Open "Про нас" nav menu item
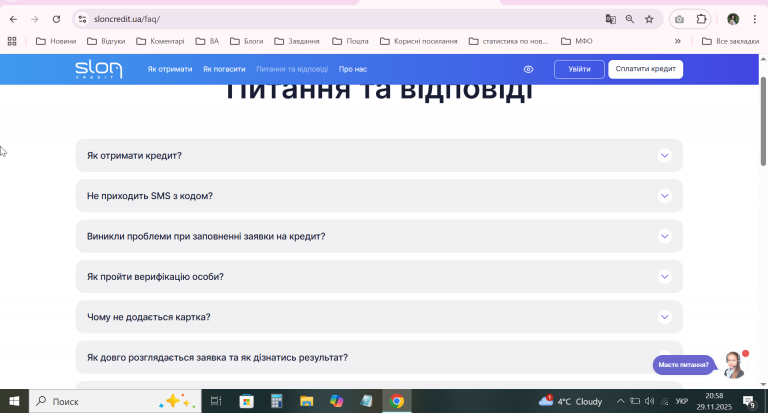The width and height of the screenshot is (768, 413). pos(353,69)
